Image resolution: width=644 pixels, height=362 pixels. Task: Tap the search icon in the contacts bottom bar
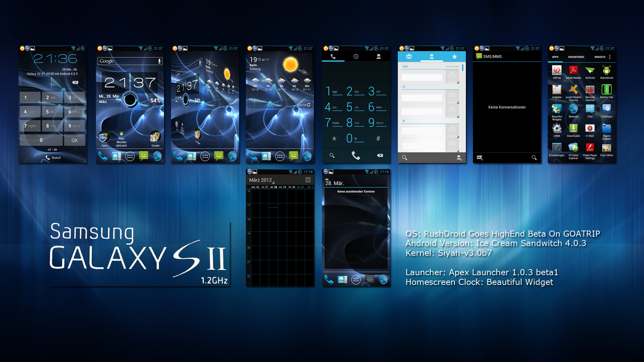[x=405, y=158]
